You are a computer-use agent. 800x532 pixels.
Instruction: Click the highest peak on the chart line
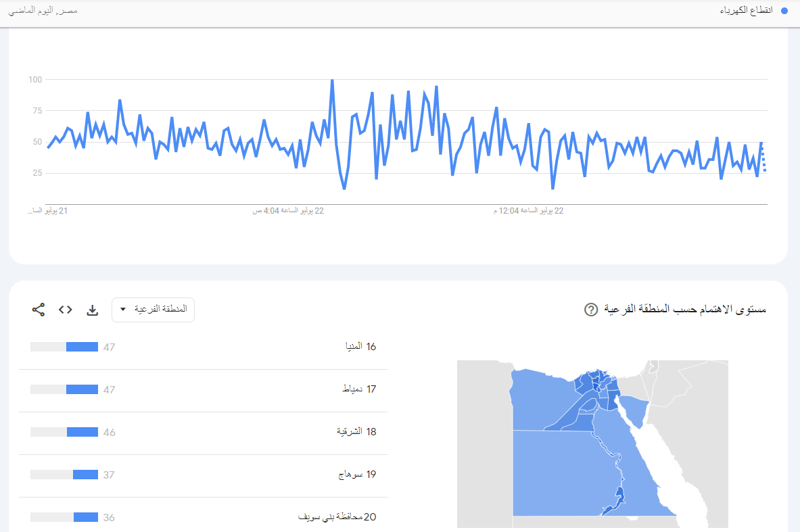(x=332, y=80)
